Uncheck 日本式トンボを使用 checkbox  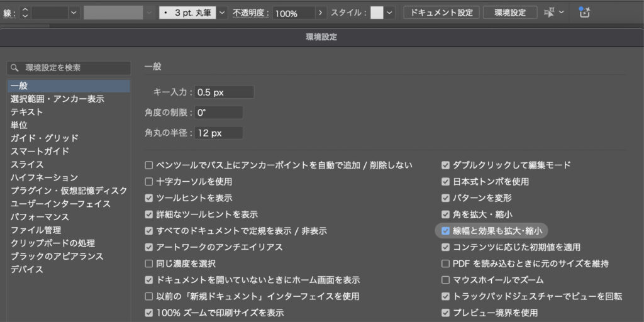[446, 182]
